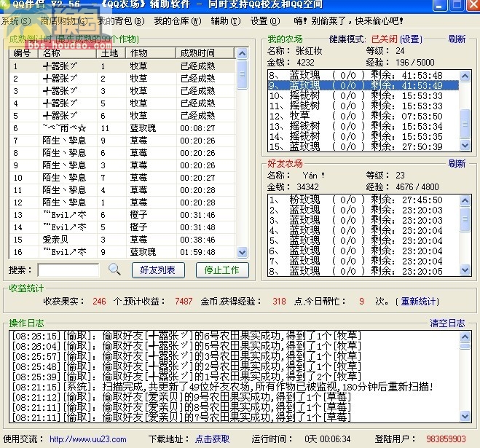Click the 好友列表 button
The width and height of the screenshot is (480, 448).
(x=158, y=270)
